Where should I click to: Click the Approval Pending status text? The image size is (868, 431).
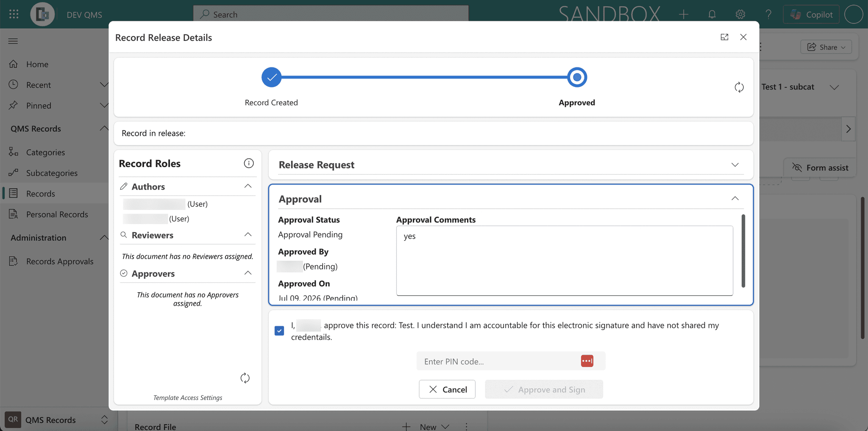tap(310, 235)
